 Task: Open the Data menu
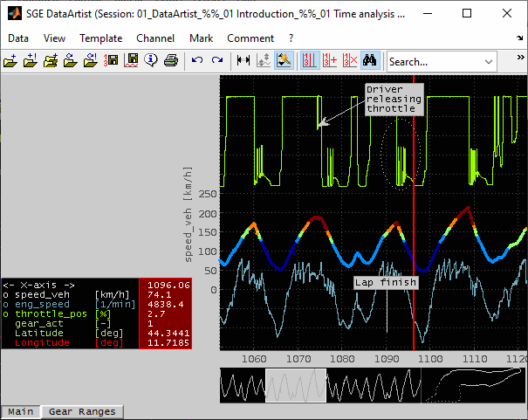pos(18,38)
